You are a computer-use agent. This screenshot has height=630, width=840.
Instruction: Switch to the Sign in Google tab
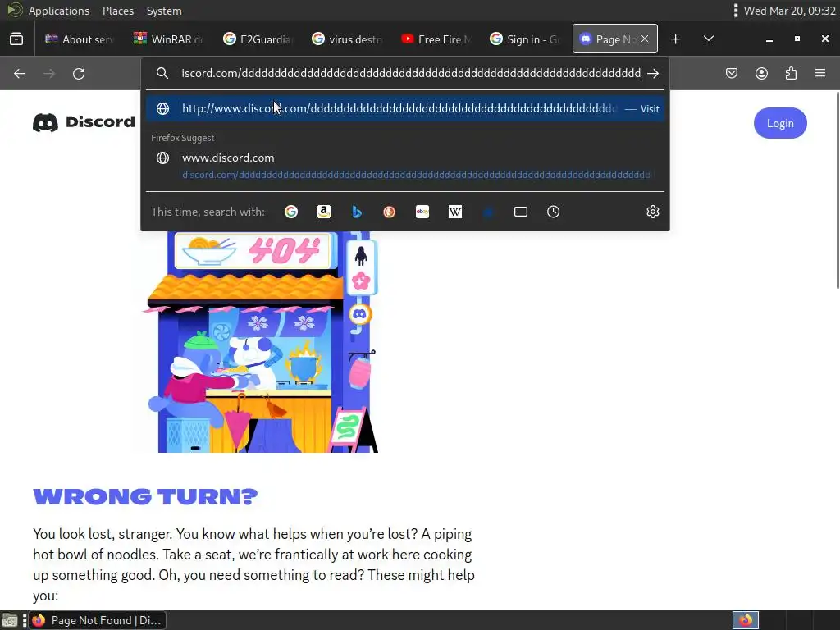pyautogui.click(x=524, y=39)
